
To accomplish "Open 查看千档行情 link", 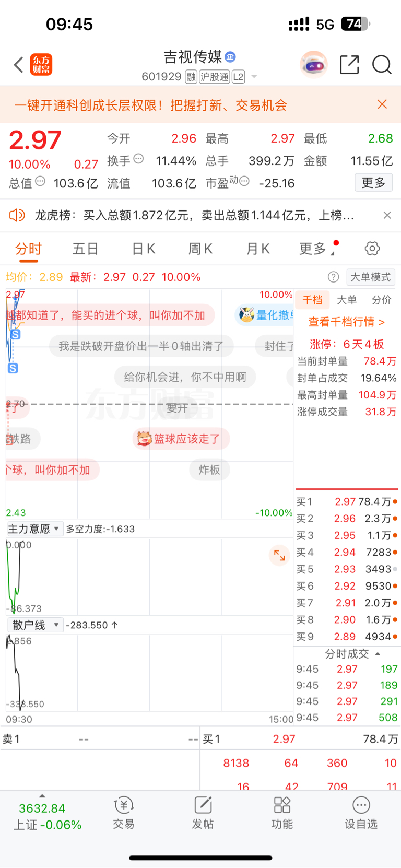I will tap(347, 322).
